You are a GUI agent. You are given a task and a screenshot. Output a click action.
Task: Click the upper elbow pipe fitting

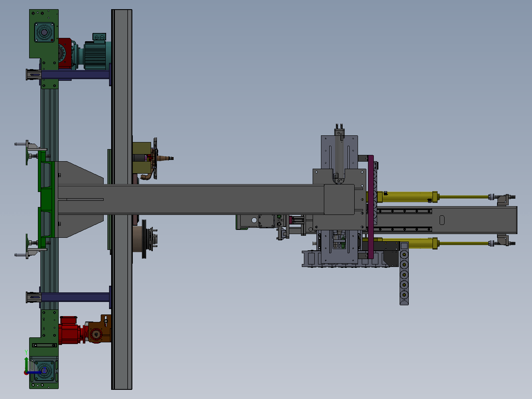(x=503, y=199)
